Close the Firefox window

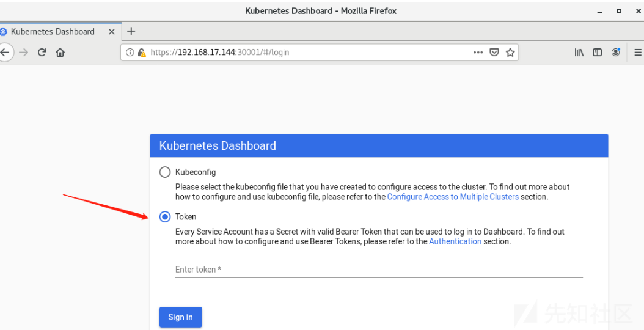pos(638,11)
